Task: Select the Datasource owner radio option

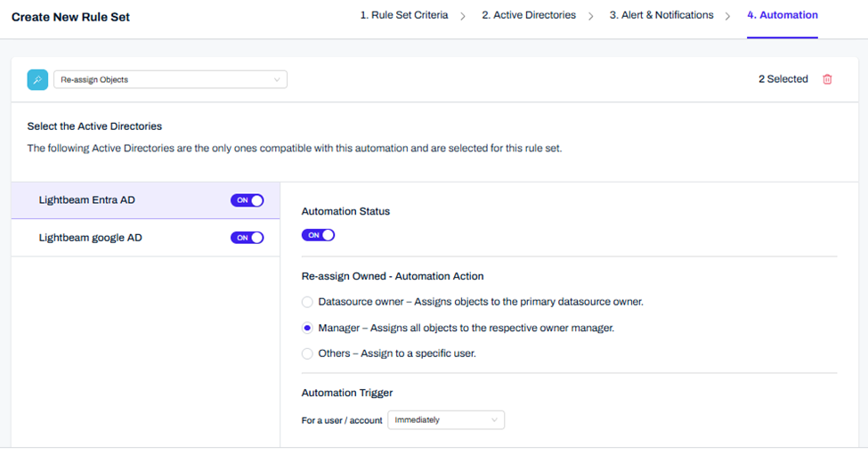Action: (x=307, y=302)
